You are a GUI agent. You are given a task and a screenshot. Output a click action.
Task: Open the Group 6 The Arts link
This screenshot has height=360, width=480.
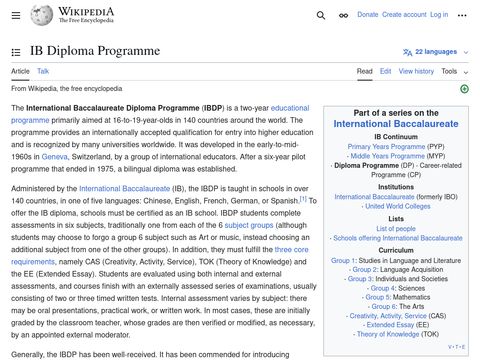(x=384, y=306)
